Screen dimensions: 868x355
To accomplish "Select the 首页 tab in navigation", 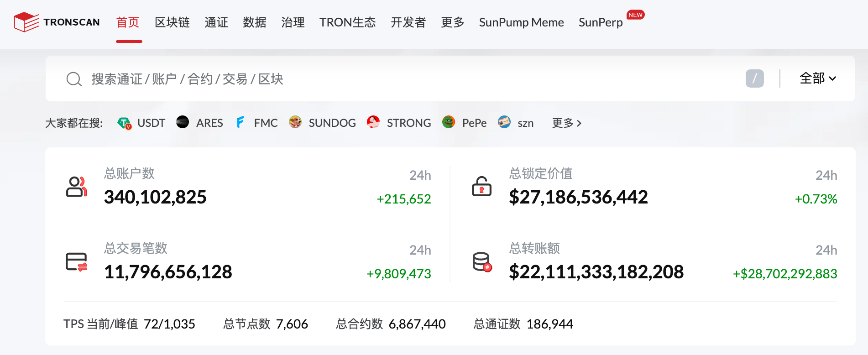I will (x=128, y=22).
